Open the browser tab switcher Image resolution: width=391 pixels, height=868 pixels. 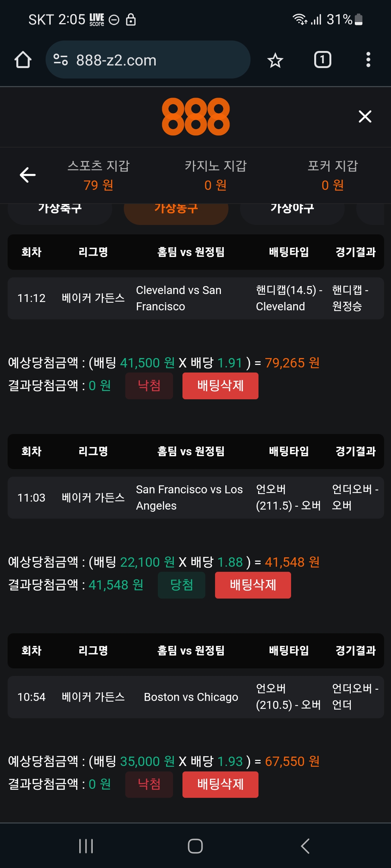(x=322, y=60)
